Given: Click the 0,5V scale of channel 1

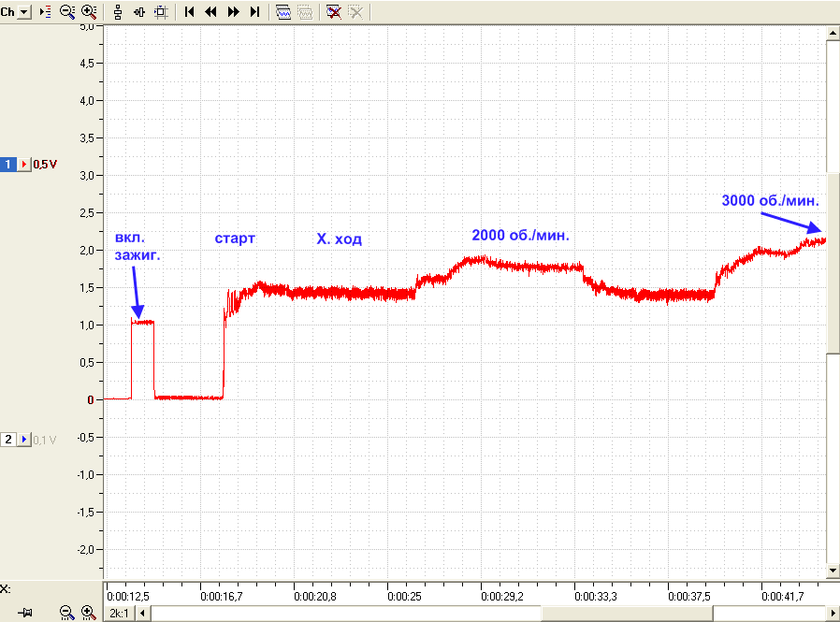Looking at the screenshot, I should coord(45,165).
